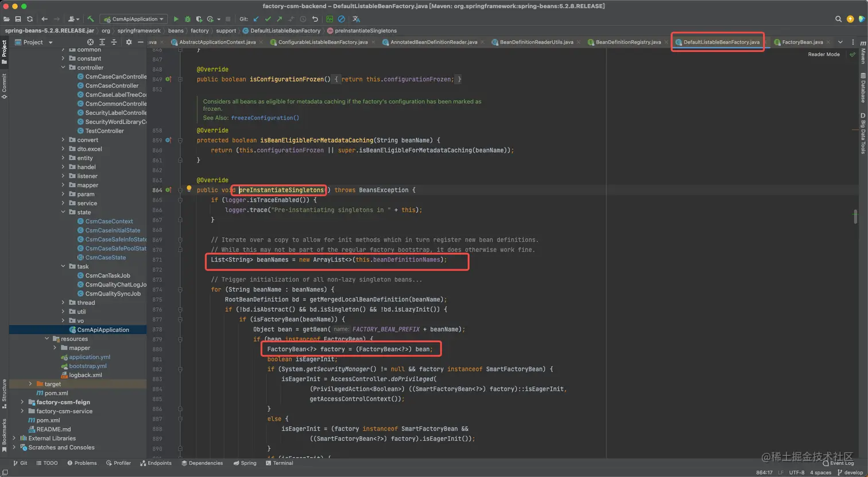The width and height of the screenshot is (868, 477).
Task: Hide the Project panel with the minus icon
Action: (x=140, y=42)
